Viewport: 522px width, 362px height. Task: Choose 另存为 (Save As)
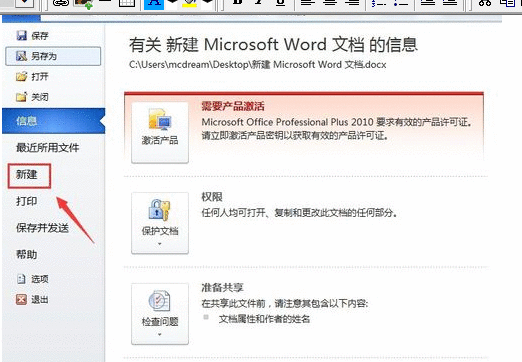53,56
